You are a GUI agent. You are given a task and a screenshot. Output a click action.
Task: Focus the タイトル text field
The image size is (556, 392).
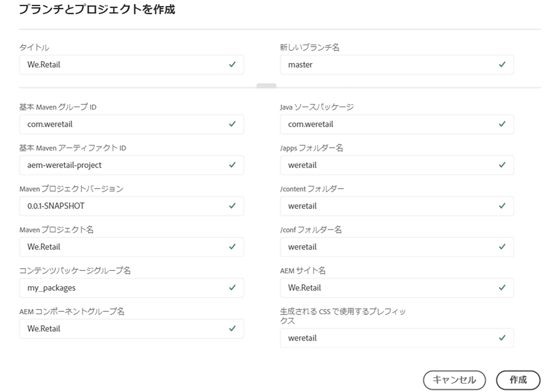pos(123,65)
